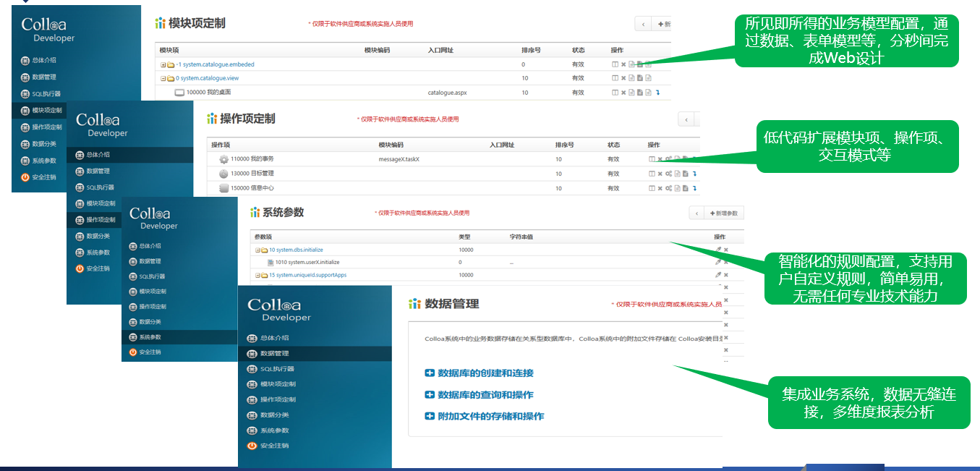This screenshot has height=471, width=980.
Task: Click the 新增参数 button
Action: tap(724, 213)
